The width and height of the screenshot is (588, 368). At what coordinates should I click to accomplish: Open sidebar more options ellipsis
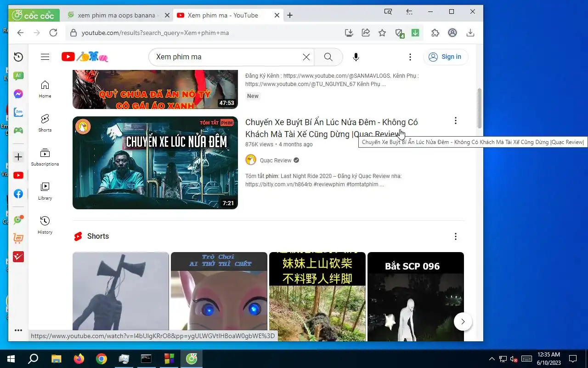pyautogui.click(x=18, y=330)
